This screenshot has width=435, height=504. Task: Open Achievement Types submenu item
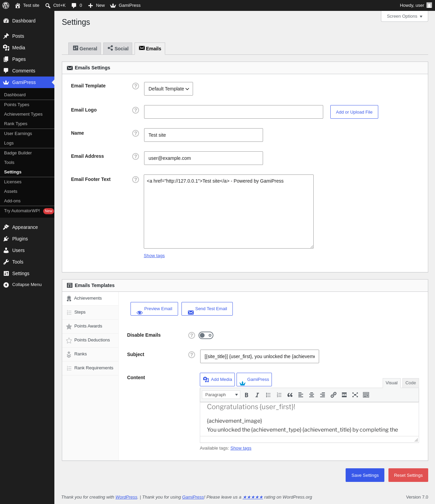27,114
